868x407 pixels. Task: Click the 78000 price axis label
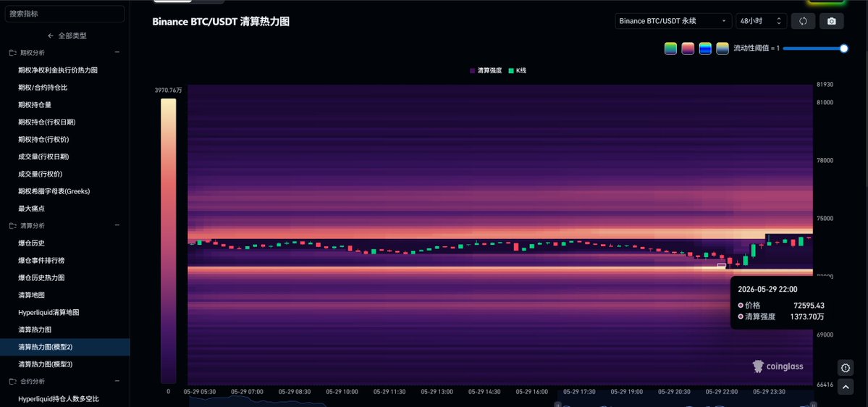(x=825, y=161)
